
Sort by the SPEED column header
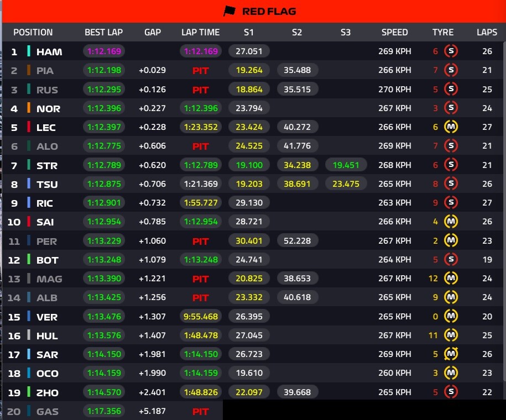394,32
